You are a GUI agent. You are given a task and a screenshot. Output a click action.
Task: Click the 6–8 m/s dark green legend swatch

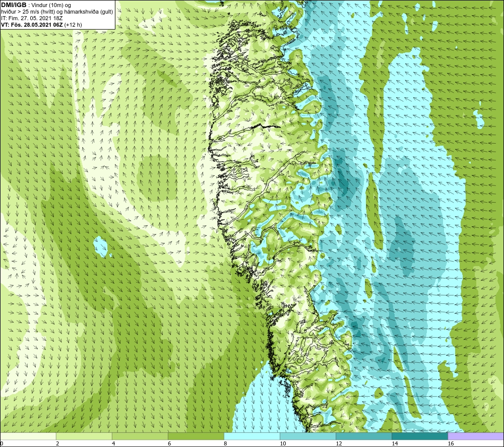point(196,436)
